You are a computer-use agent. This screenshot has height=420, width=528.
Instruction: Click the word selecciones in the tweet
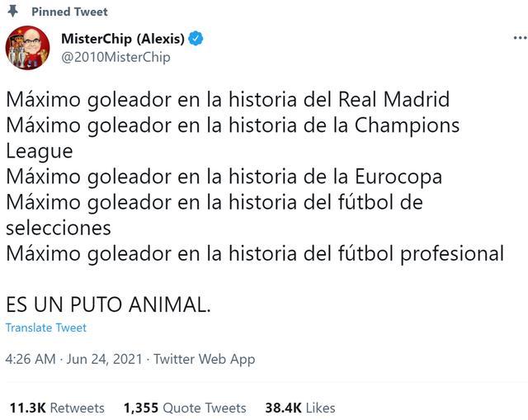[58, 228]
